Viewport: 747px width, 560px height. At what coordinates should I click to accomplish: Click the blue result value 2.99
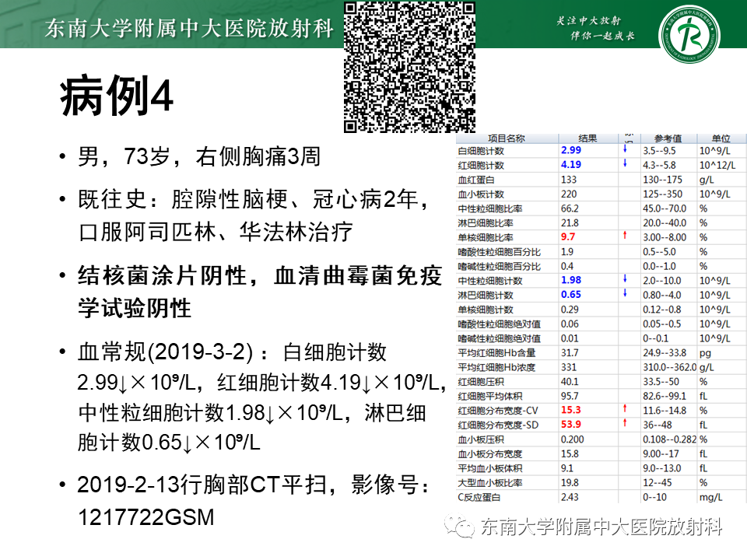pyautogui.click(x=570, y=150)
